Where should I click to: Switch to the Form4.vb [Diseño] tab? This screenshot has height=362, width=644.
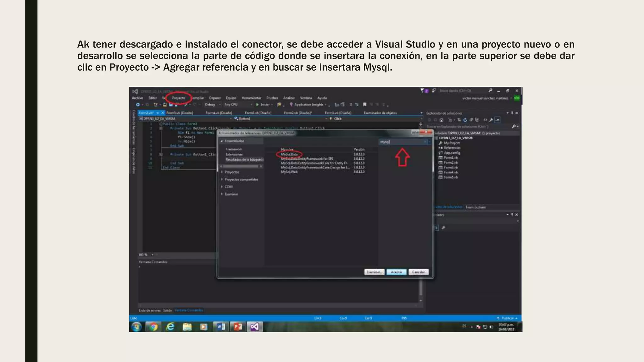[x=219, y=113]
